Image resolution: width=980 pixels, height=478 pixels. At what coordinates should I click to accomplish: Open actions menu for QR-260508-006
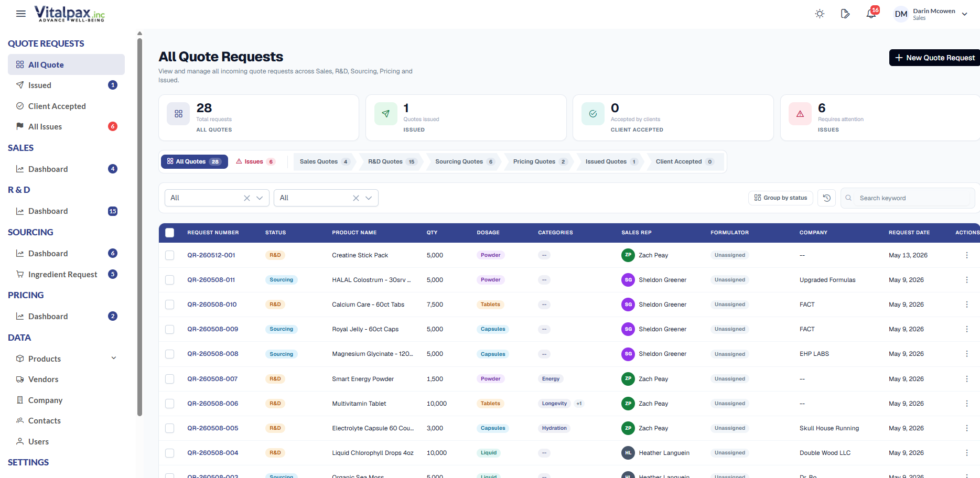tap(967, 404)
